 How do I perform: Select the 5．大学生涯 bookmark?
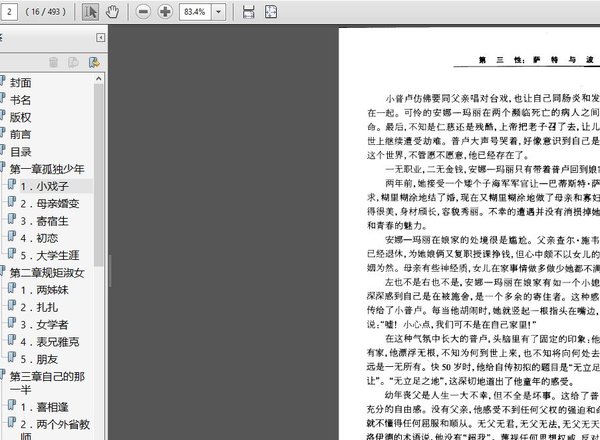[50, 255]
